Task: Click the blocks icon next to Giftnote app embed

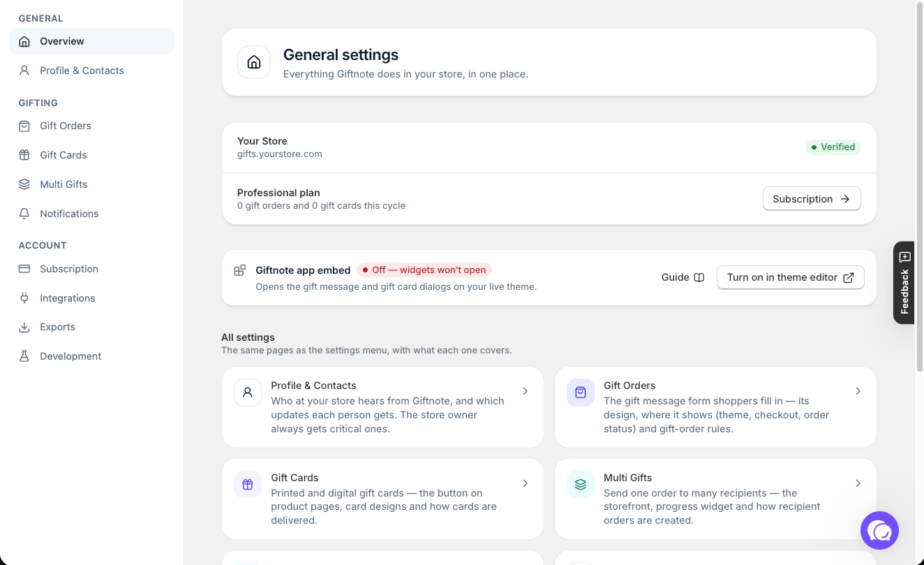Action: tap(239, 270)
